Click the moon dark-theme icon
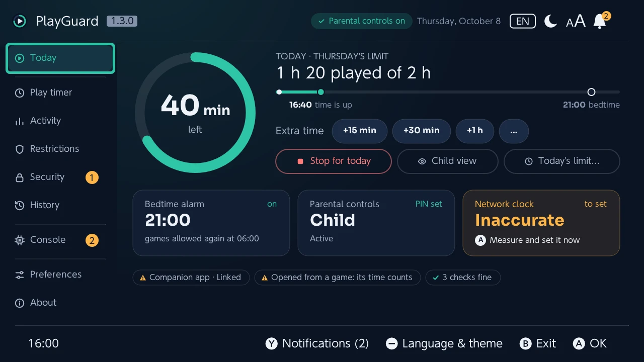This screenshot has height=362, width=644. [551, 21]
